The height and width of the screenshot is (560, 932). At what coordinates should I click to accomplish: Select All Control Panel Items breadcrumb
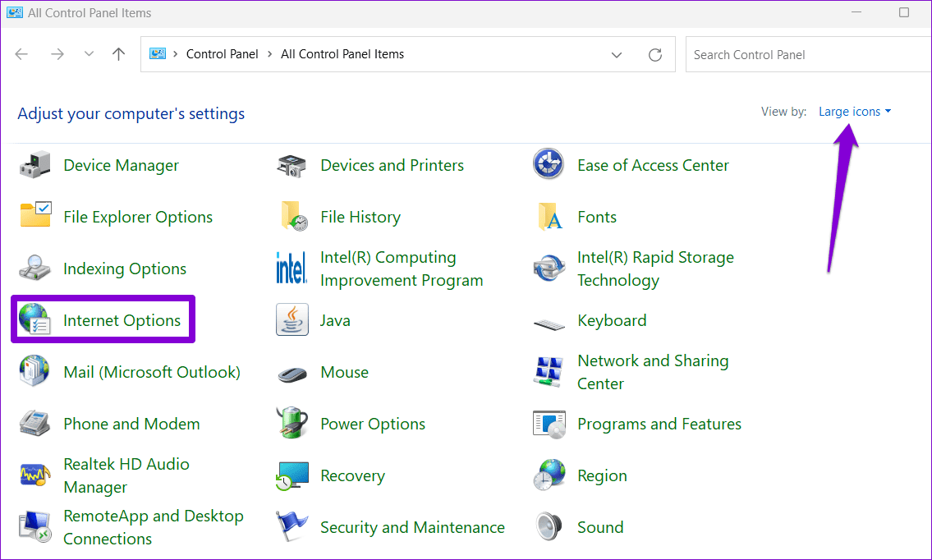[x=342, y=53]
